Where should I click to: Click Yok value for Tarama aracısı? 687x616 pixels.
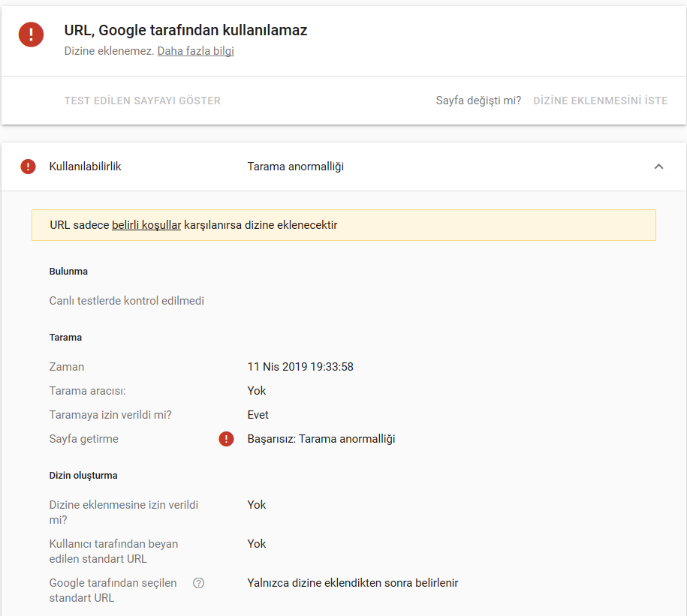257,391
